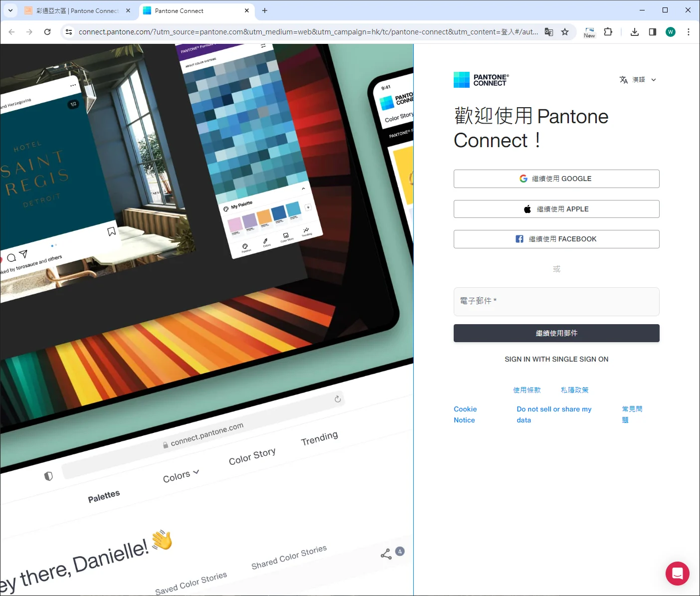The width and height of the screenshot is (700, 596).
Task: Open the red chat support widget
Action: (677, 574)
